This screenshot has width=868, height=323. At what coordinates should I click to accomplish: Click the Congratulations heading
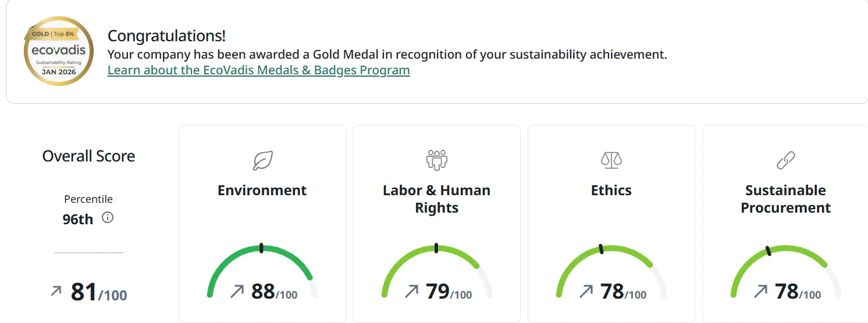point(166,36)
